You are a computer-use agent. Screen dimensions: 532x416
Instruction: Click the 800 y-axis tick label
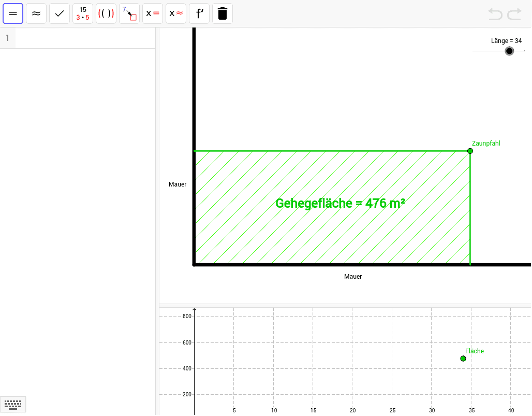187,316
